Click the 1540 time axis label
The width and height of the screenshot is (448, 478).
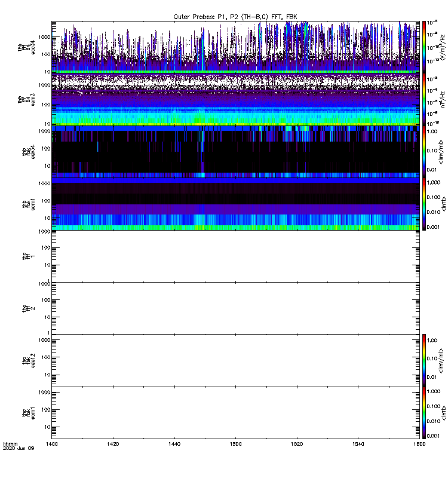(x=358, y=444)
